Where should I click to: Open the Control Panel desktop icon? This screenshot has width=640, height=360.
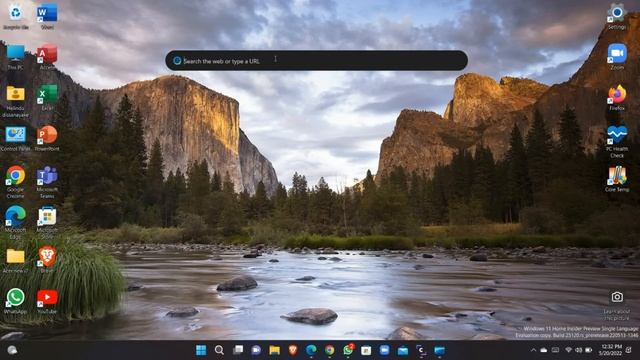tap(16, 139)
